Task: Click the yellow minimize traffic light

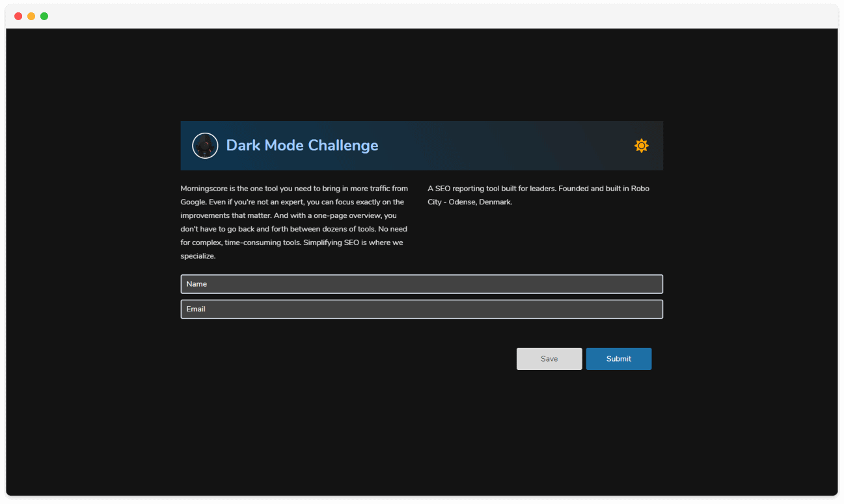Action: 31,16
